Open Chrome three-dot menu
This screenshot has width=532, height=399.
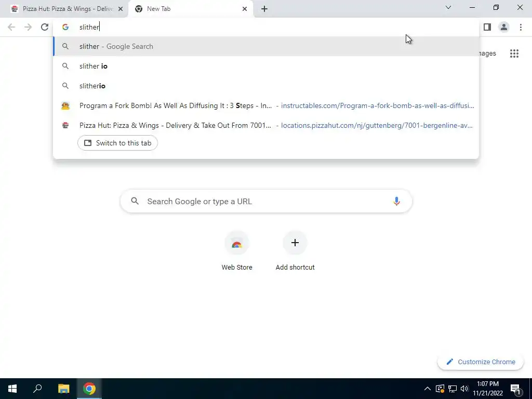coord(521,27)
